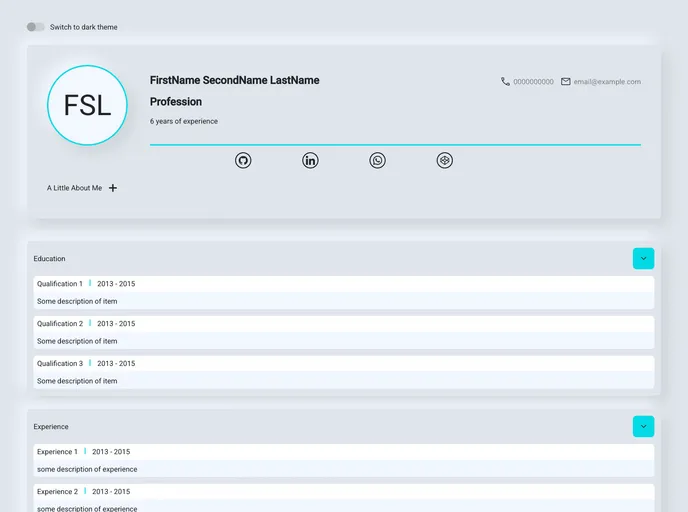Screen dimensions: 688x512
Task: Expand About Me with the plus icon
Action: tap(113, 188)
